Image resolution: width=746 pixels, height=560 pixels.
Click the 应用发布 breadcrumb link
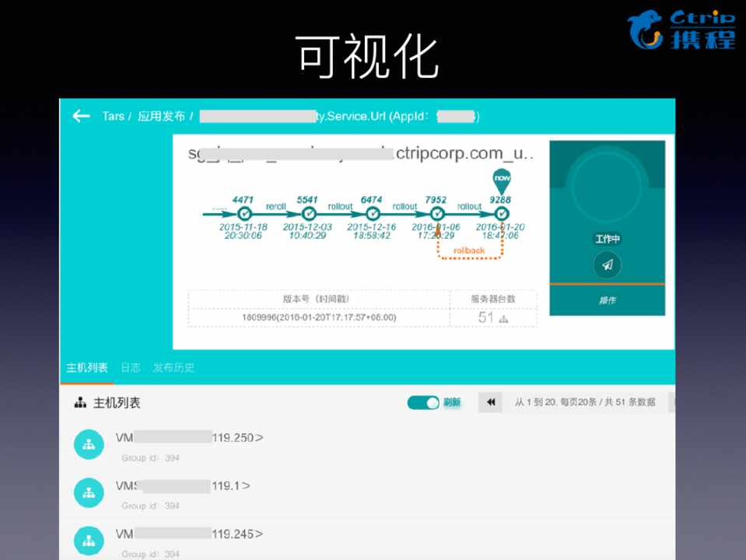point(161,116)
